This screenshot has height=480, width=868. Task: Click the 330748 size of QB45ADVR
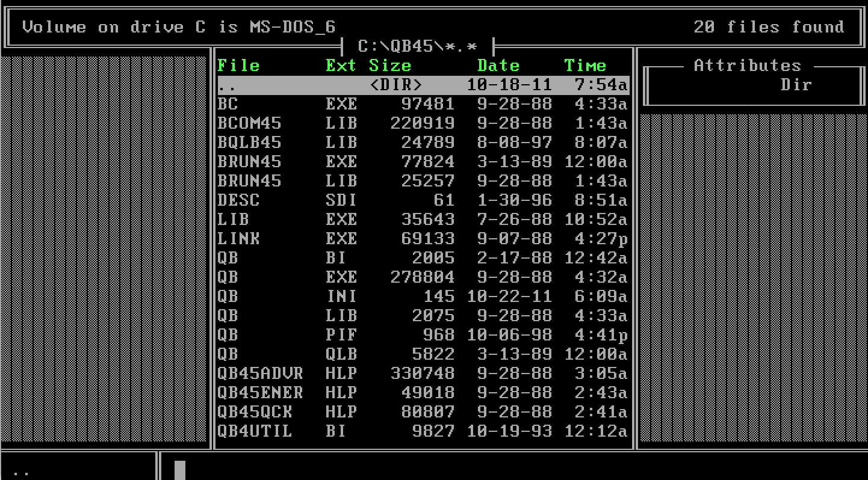pos(423,374)
